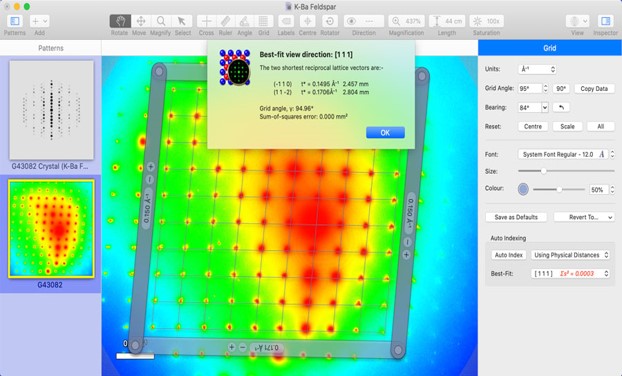622x376 pixels.
Task: Select the Move tool
Action: (140, 21)
